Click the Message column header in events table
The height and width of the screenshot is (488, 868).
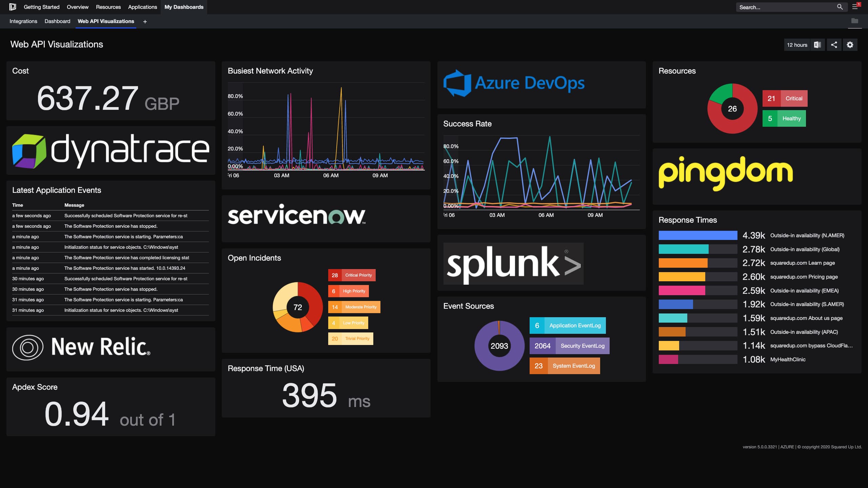click(74, 205)
